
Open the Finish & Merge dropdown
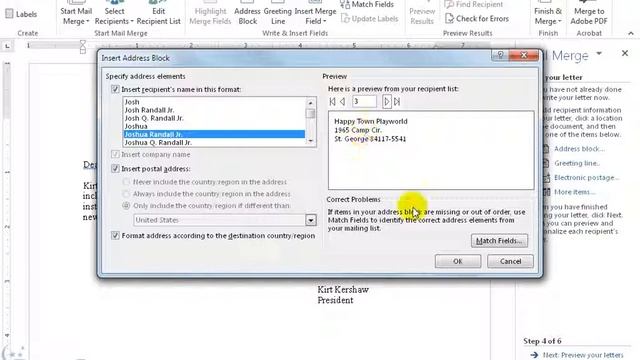click(x=548, y=16)
